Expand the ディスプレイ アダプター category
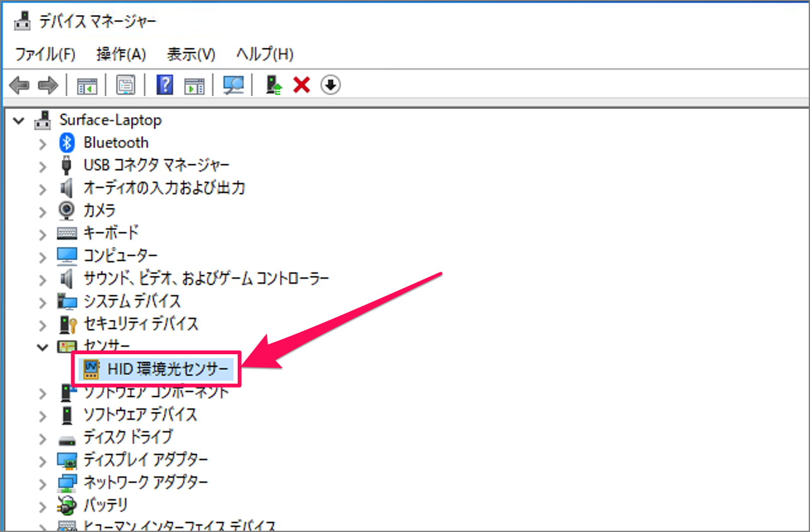 click(42, 461)
